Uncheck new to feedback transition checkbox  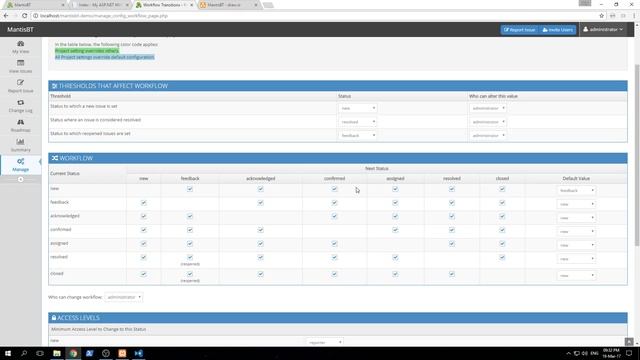click(x=190, y=189)
